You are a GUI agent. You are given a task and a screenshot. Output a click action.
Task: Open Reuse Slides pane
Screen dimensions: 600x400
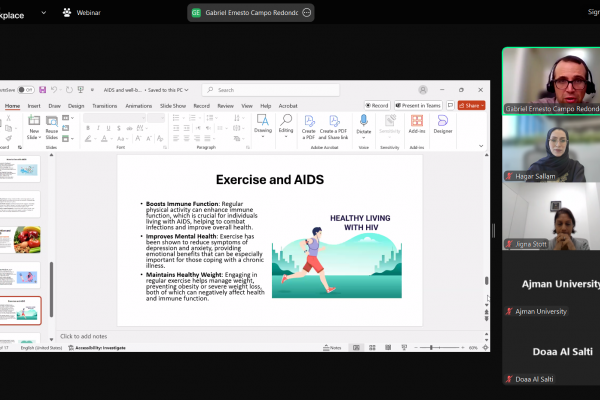52,128
